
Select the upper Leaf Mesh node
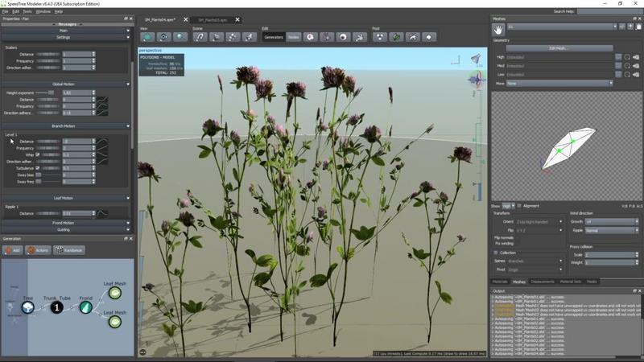114,293
